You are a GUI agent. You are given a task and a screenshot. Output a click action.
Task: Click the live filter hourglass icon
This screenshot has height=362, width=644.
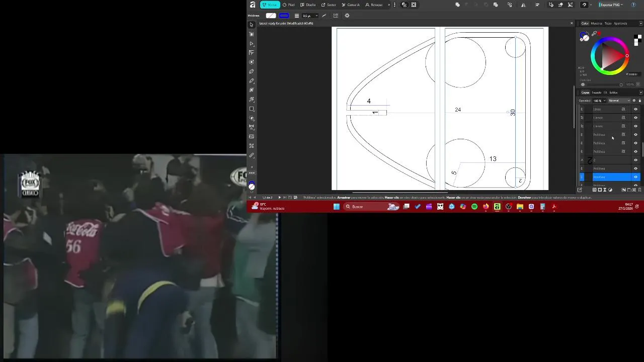[605, 190]
